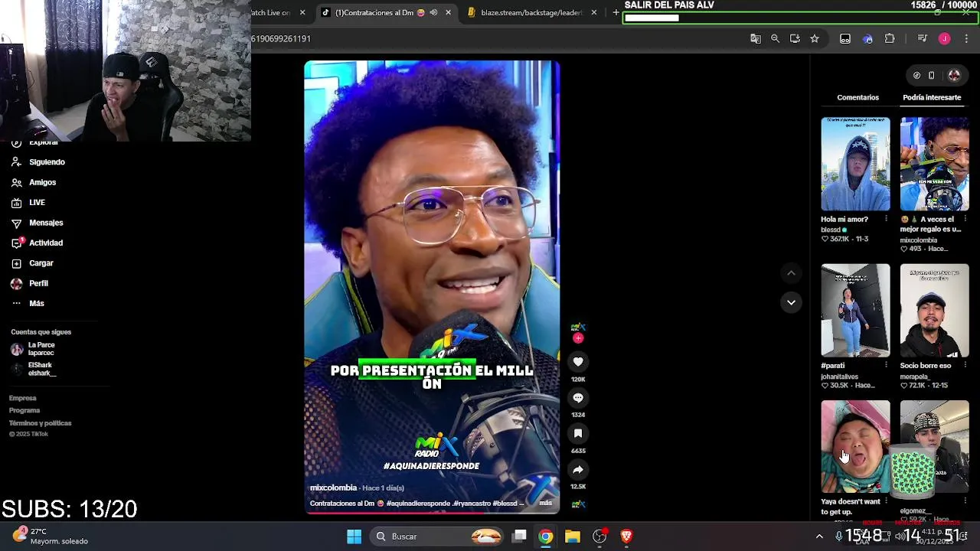Open mixcolombia avatar above follow button
This screenshot has width=980, height=551.
click(x=578, y=328)
